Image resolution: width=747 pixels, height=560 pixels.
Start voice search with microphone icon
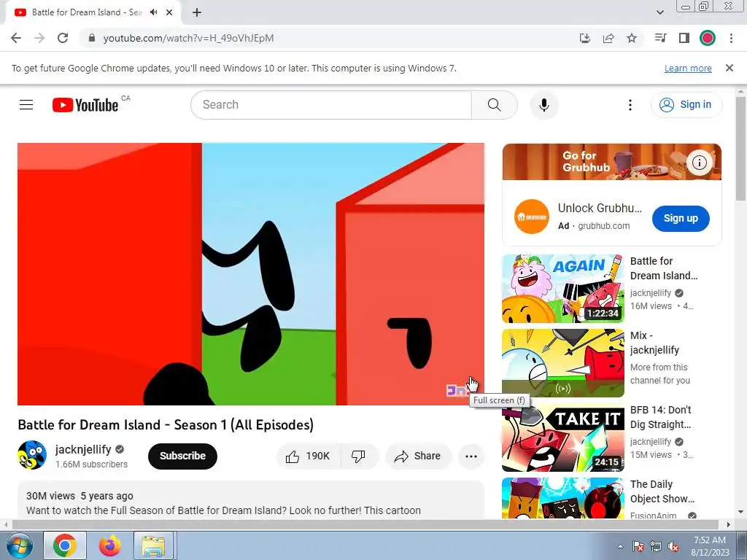point(543,105)
